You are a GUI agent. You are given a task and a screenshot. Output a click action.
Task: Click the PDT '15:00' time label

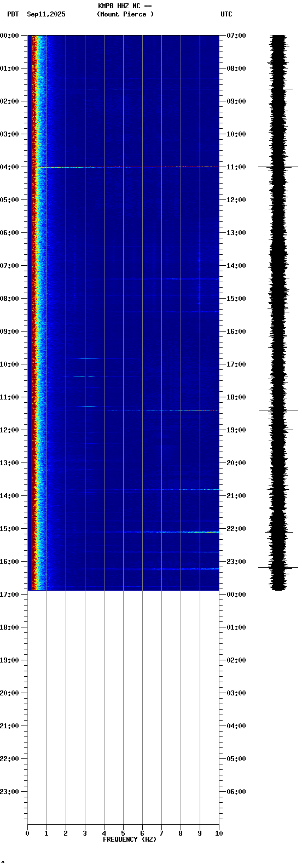pos(9,528)
